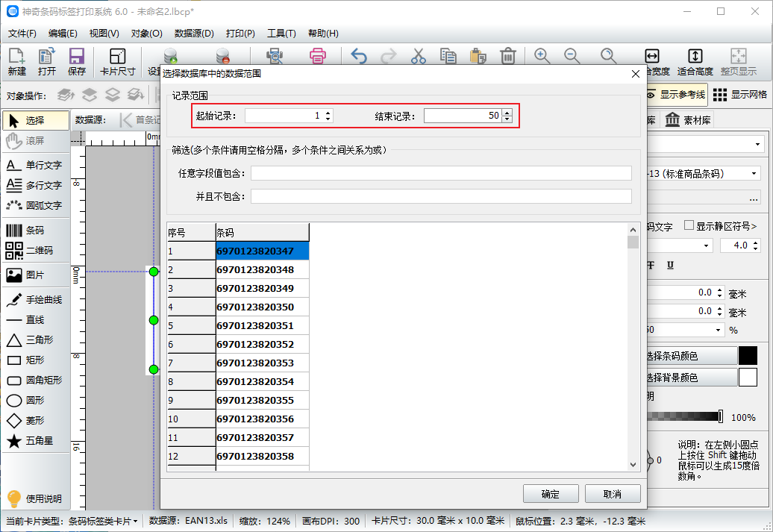Select the 二维码 QR code tool

pos(36,251)
